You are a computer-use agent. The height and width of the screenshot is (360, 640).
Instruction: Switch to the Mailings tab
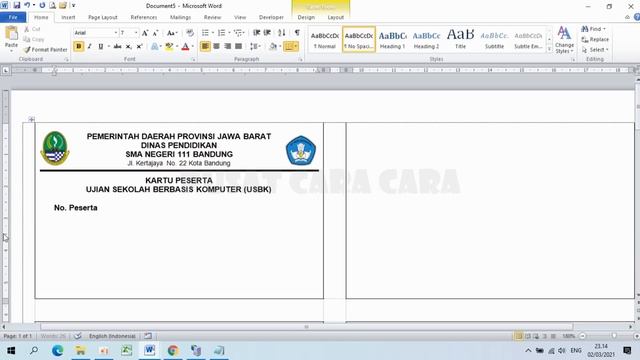180,17
